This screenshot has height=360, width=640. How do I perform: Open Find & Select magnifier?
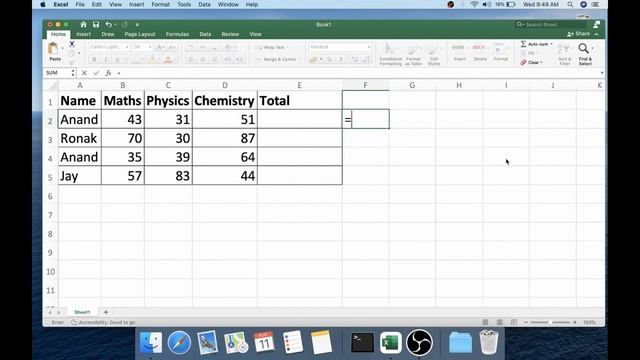tap(584, 49)
